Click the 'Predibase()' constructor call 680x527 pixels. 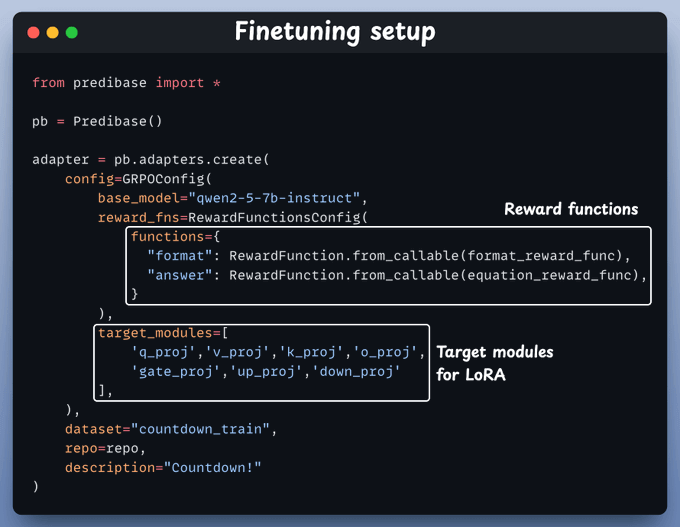point(118,121)
